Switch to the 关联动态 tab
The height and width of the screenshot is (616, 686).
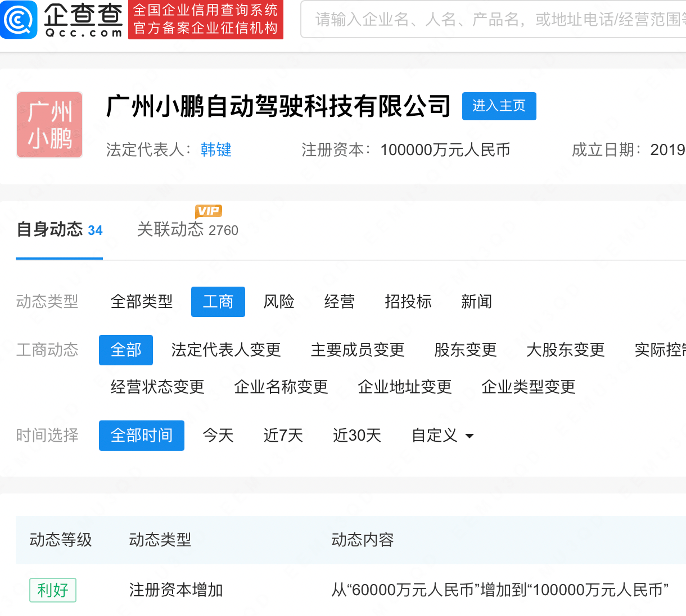tap(187, 230)
